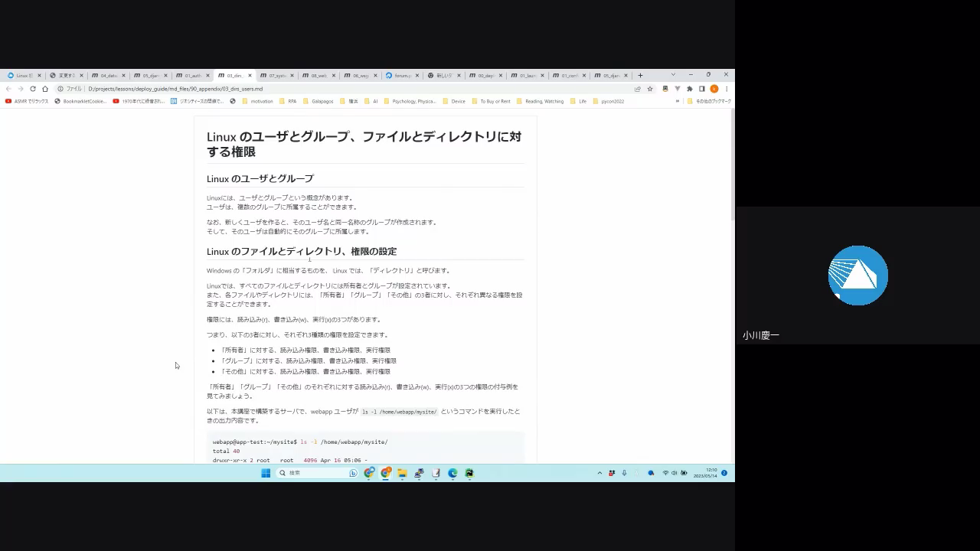Launch Microsoft Edge from the taskbar
Screen dimensions: 980x551
[452, 473]
